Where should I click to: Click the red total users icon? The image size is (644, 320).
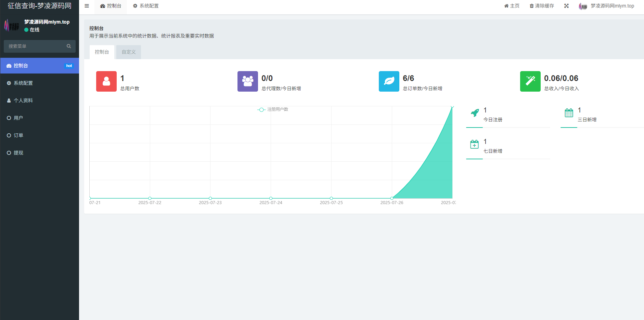106,81
